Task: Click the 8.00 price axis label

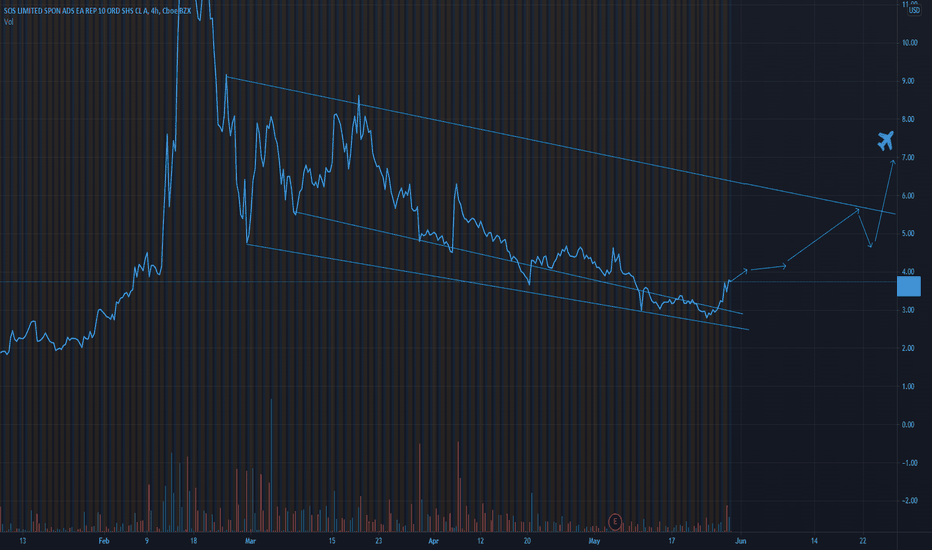Action: [908, 119]
